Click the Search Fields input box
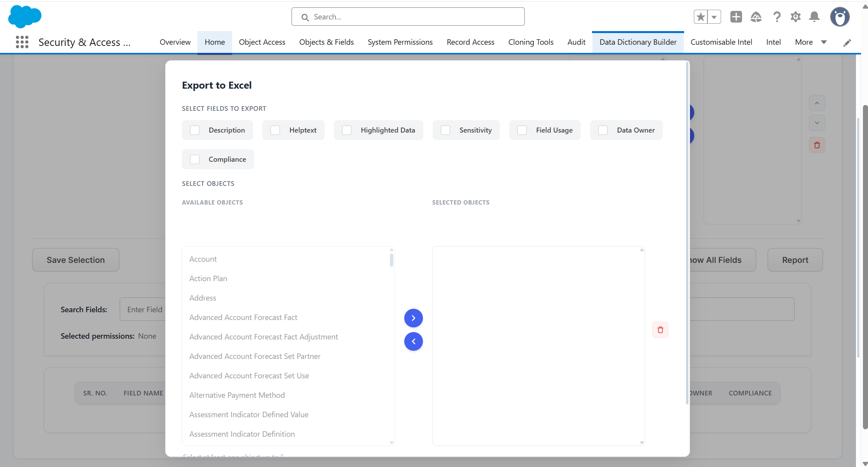Viewport: 868px width, 467px height. coord(143,310)
